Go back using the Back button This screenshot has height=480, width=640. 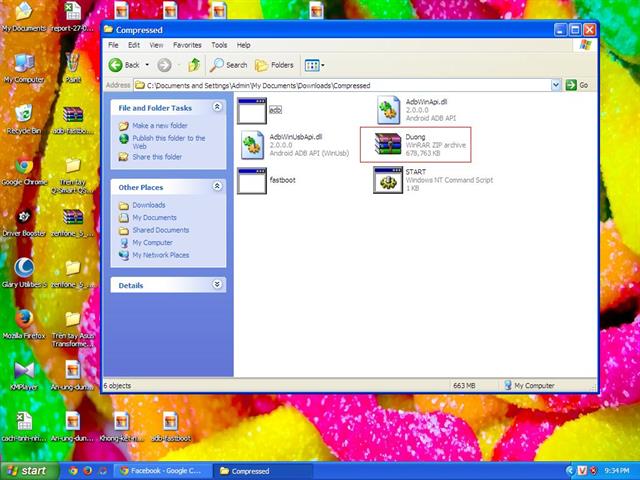click(x=124, y=65)
